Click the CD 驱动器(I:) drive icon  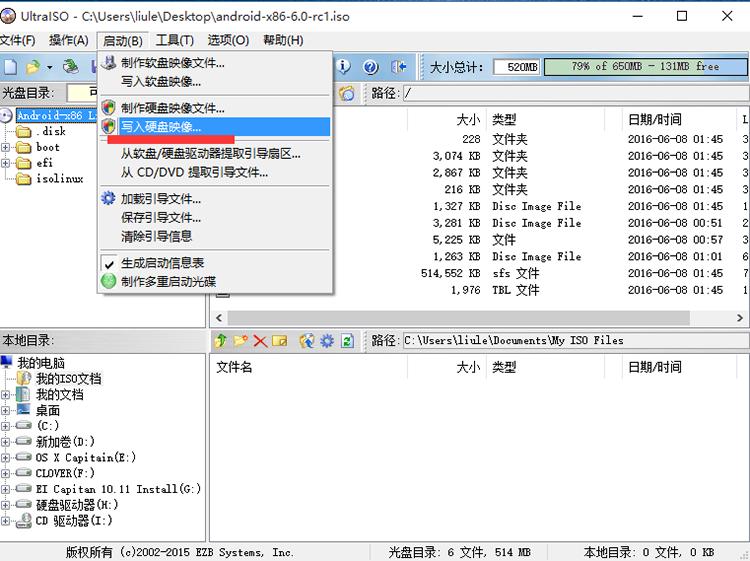point(23,521)
